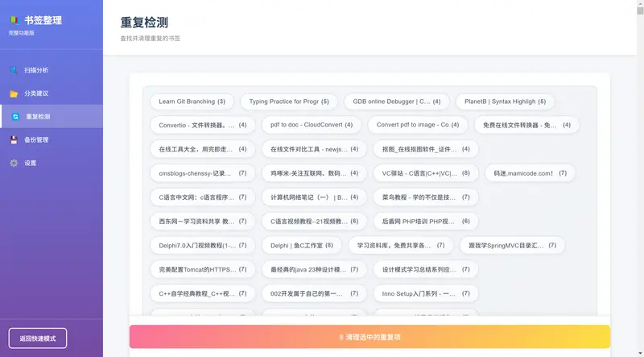Viewport: 644px width, 357px height.
Task: Choose 设计模式学习总结系列 (7) chip
Action: pos(426,269)
